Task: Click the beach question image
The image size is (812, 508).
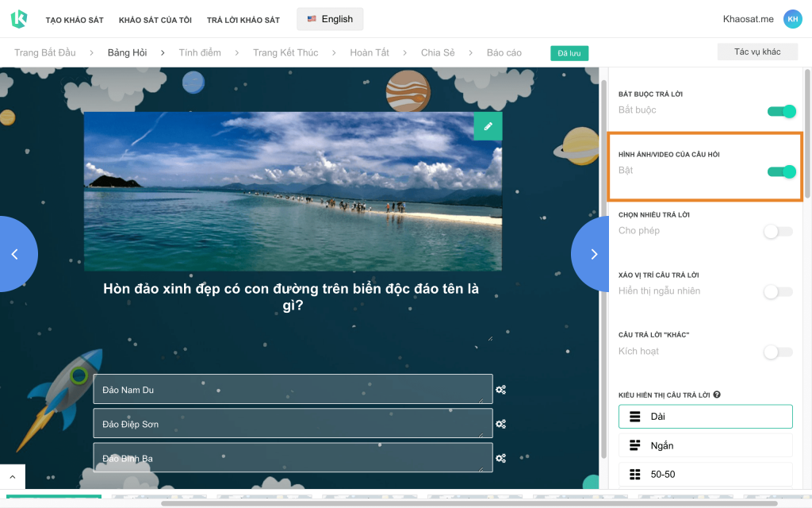Action: click(293, 191)
